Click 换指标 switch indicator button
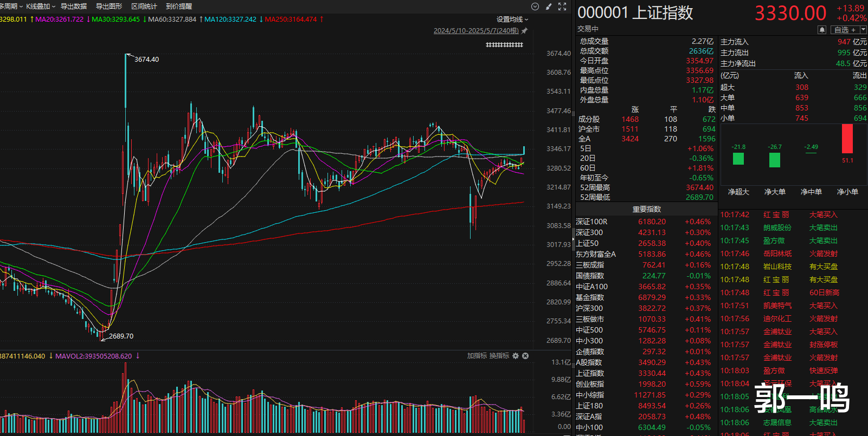868x436 pixels. point(499,356)
